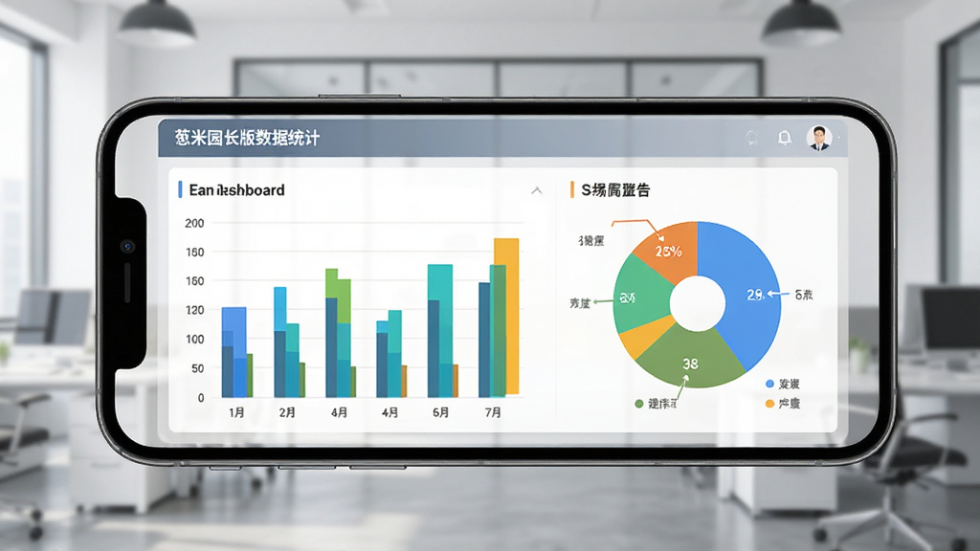The width and height of the screenshot is (980, 551).
Task: Open the user profile avatar
Action: (x=819, y=138)
